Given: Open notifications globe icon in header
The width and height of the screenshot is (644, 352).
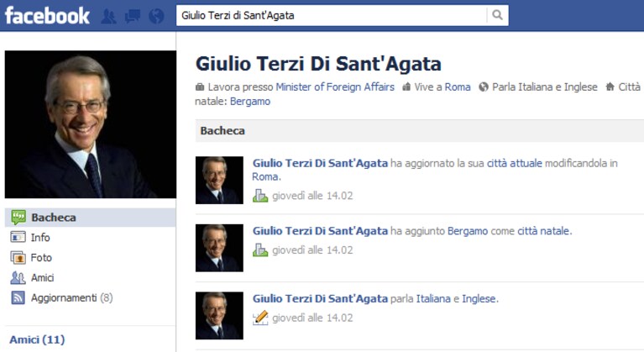Looking at the screenshot, I should pyautogui.click(x=156, y=16).
